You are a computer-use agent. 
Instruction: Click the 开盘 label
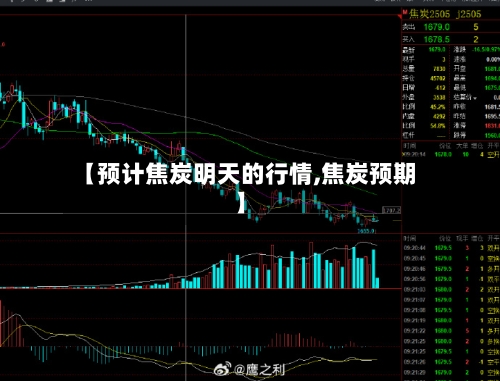[460, 68]
